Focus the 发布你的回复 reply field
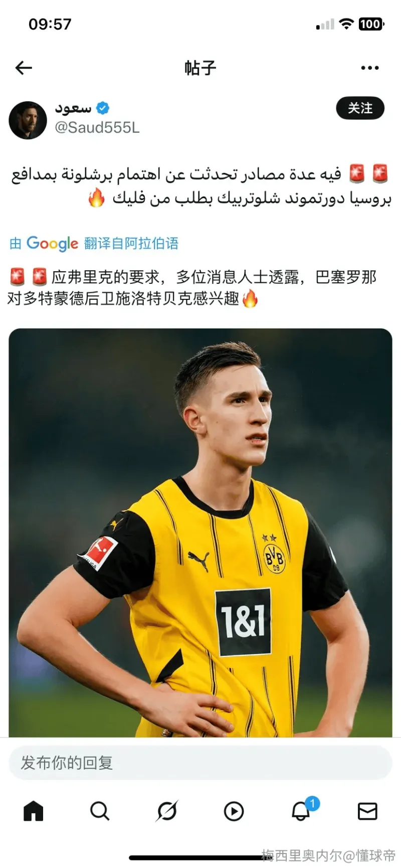Viewport: 401px width, 868px height. [200, 763]
